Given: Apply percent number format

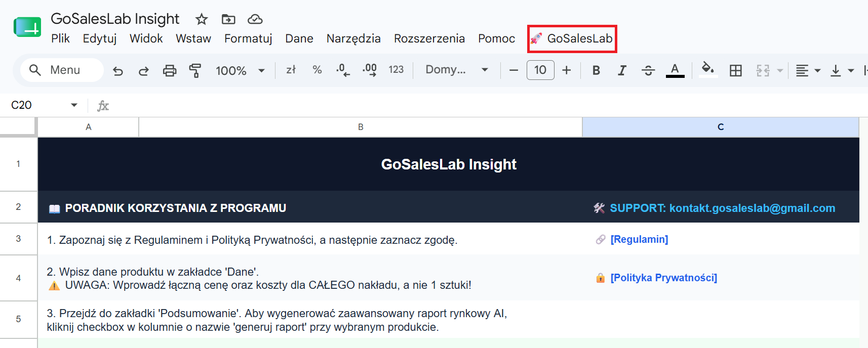Looking at the screenshot, I should (x=317, y=70).
